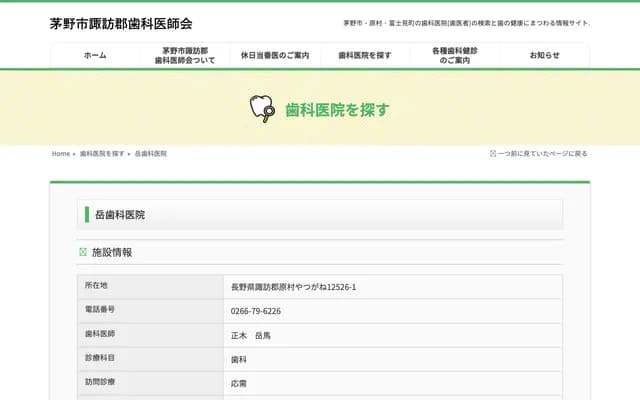640x400 pixels.
Task: Open ホーム in the navigation bar
Action: coord(95,55)
